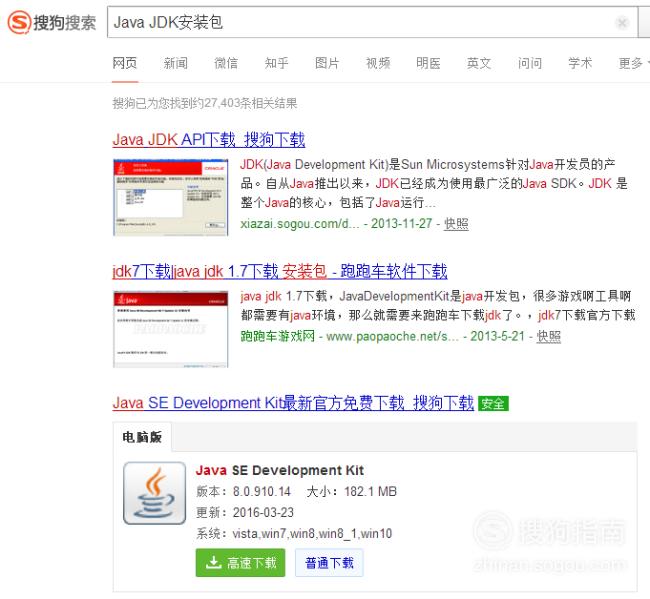Switch to the 视频 tab
Viewport: 650px width, 599px height.
point(378,63)
